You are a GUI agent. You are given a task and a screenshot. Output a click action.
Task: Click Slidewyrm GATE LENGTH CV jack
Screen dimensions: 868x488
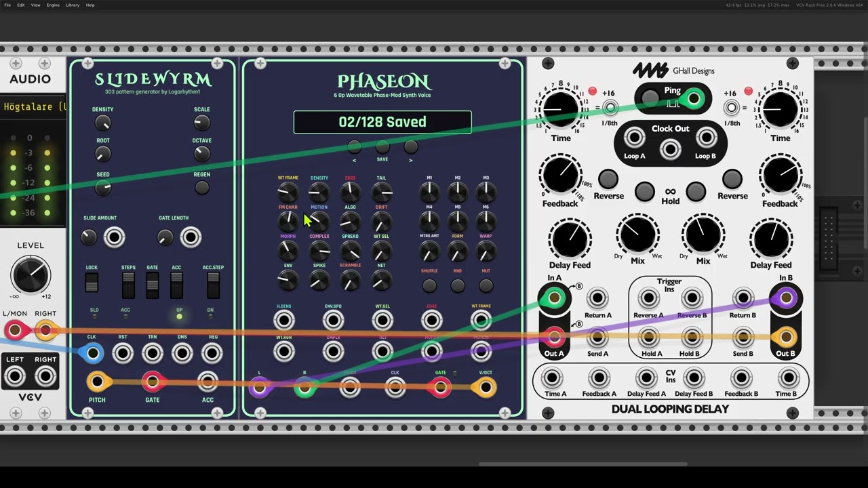tap(191, 237)
